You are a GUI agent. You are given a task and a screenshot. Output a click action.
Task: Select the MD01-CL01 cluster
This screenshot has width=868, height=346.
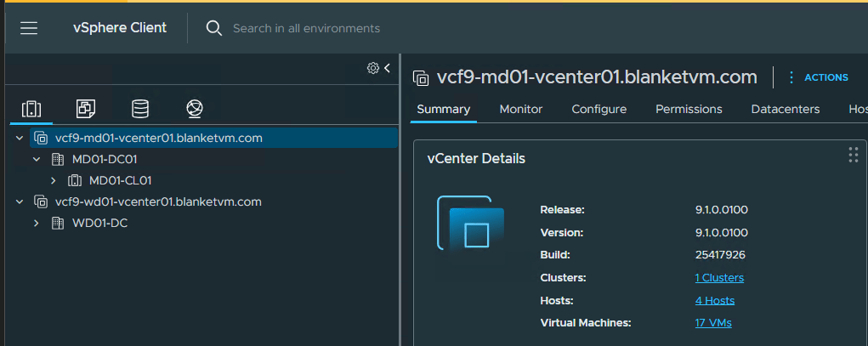click(120, 180)
